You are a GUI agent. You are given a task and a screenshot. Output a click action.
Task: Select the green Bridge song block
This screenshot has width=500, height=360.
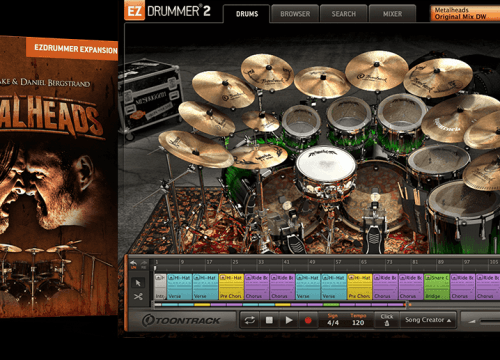(437, 287)
